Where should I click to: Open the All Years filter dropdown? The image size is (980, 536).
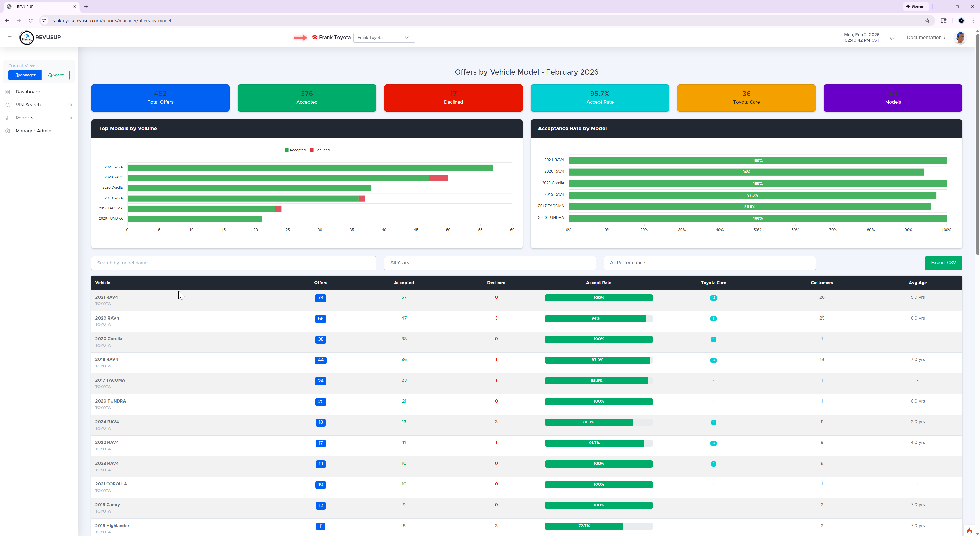[x=490, y=263]
